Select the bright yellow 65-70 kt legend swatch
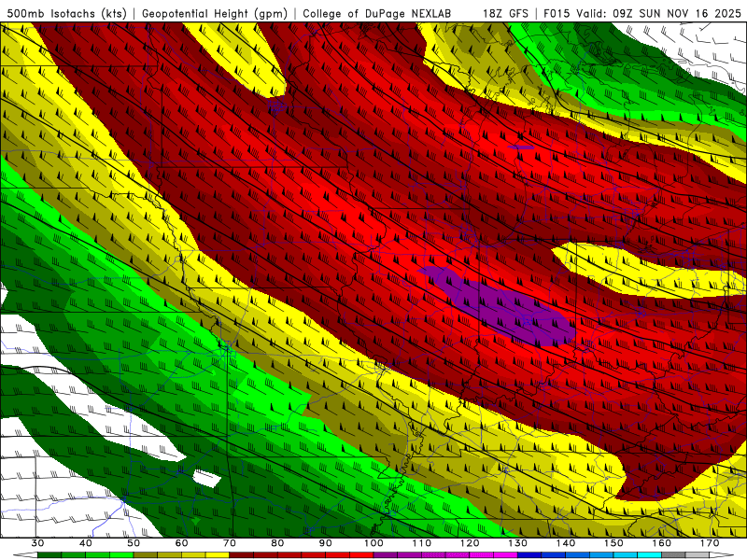747x560 pixels. coord(218,555)
